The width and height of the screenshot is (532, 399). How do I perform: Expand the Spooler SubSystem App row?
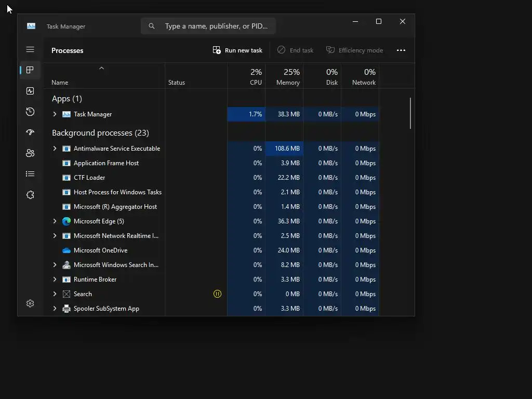pyautogui.click(x=55, y=309)
